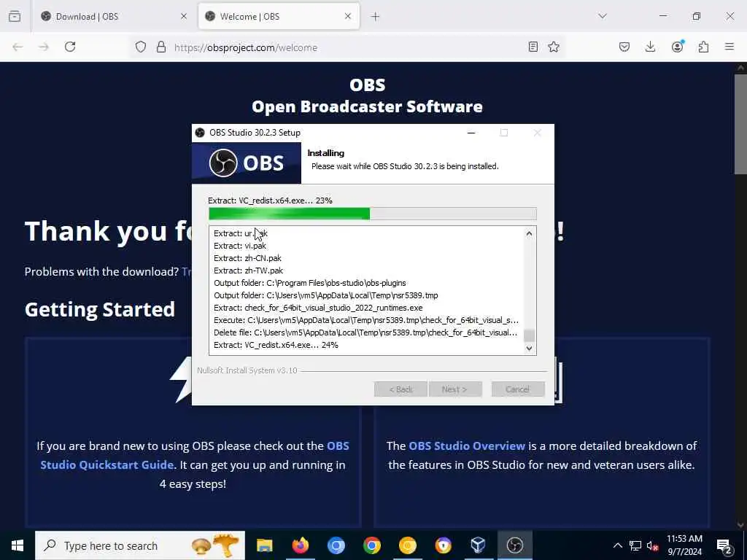Viewport: 747px width, 560px height.
Task: Open the OBS installer taskbar icon
Action: click(514, 545)
